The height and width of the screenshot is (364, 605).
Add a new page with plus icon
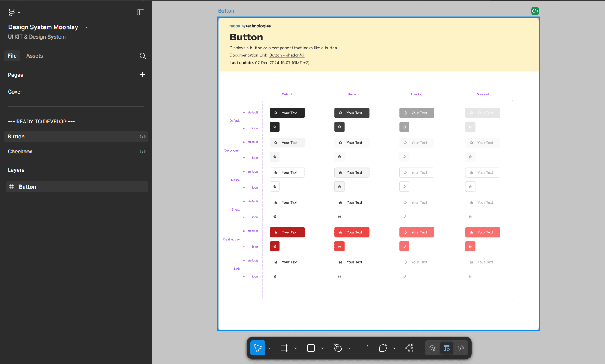(142, 75)
